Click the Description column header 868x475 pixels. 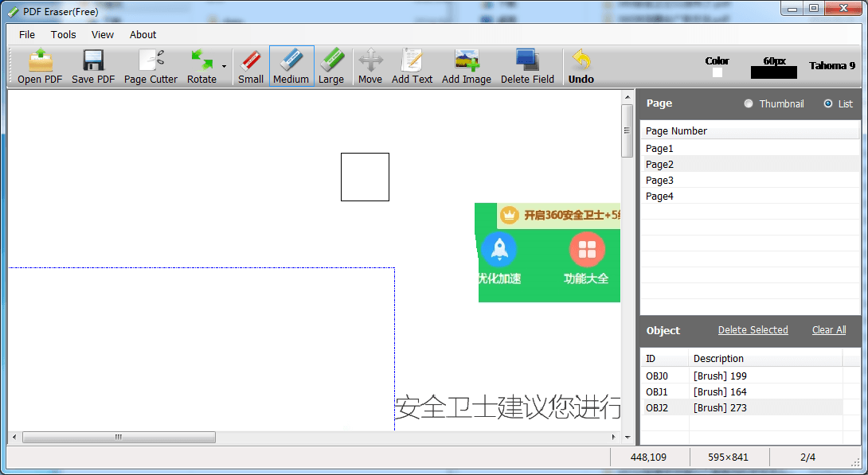(x=765, y=358)
